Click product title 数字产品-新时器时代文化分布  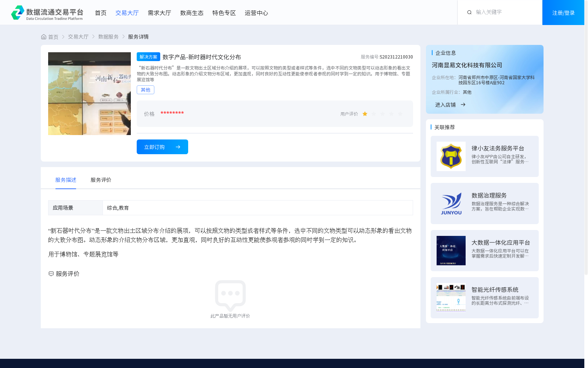coord(202,57)
